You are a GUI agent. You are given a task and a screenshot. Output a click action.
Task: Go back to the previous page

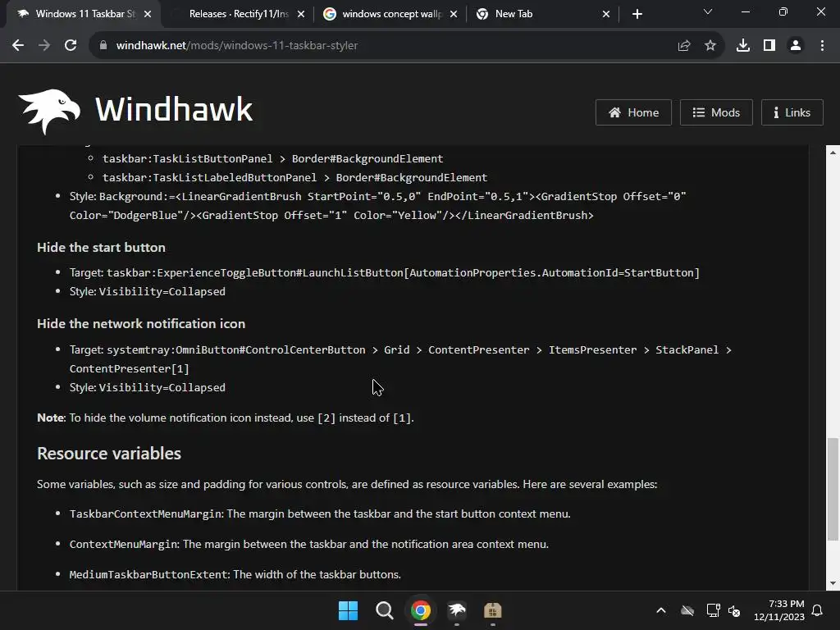18,46
